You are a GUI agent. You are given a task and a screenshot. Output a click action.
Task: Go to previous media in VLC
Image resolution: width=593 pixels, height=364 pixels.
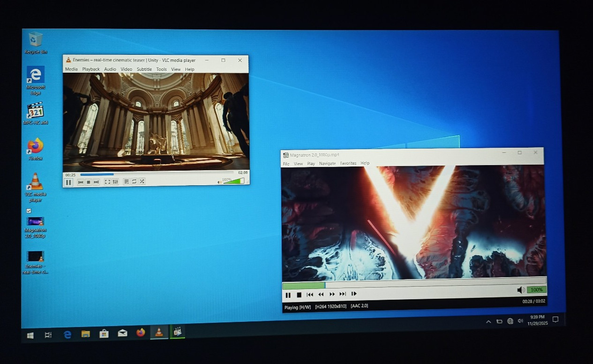tap(81, 182)
